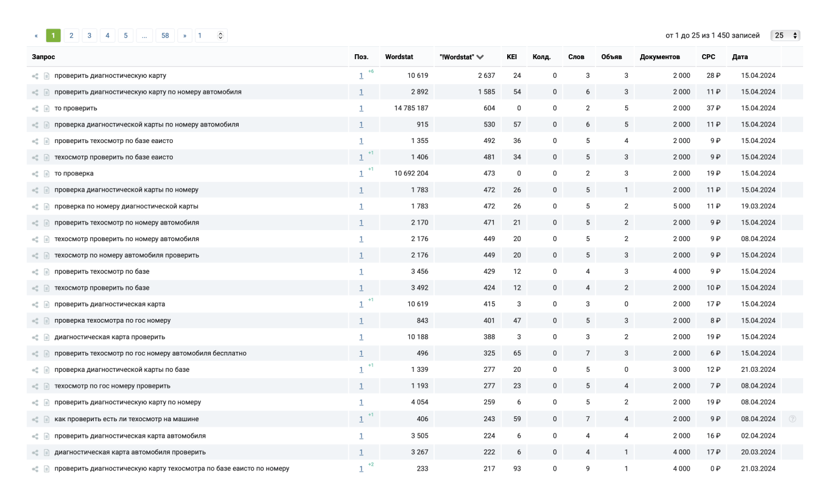Open document icon for 'проверить техосмотр по базе'

tap(46, 272)
